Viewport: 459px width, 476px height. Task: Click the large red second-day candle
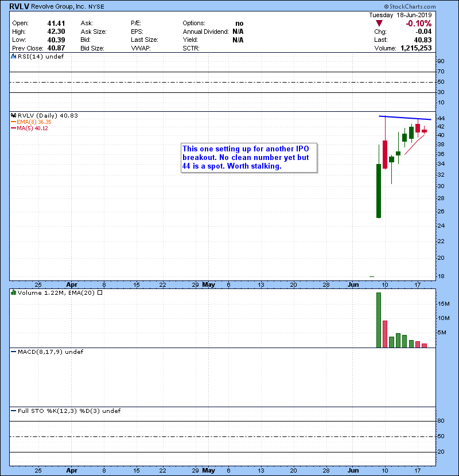point(385,154)
